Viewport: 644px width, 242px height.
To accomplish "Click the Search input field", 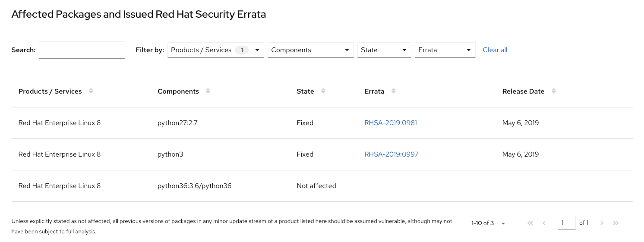I will pos(82,50).
